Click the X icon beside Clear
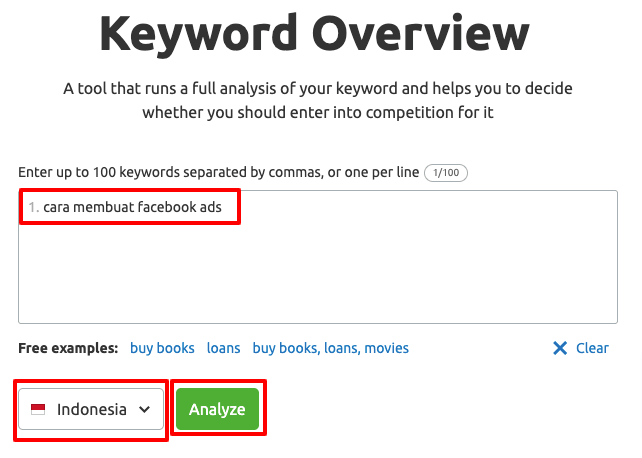Viewport: 642px width, 458px height. tap(560, 349)
